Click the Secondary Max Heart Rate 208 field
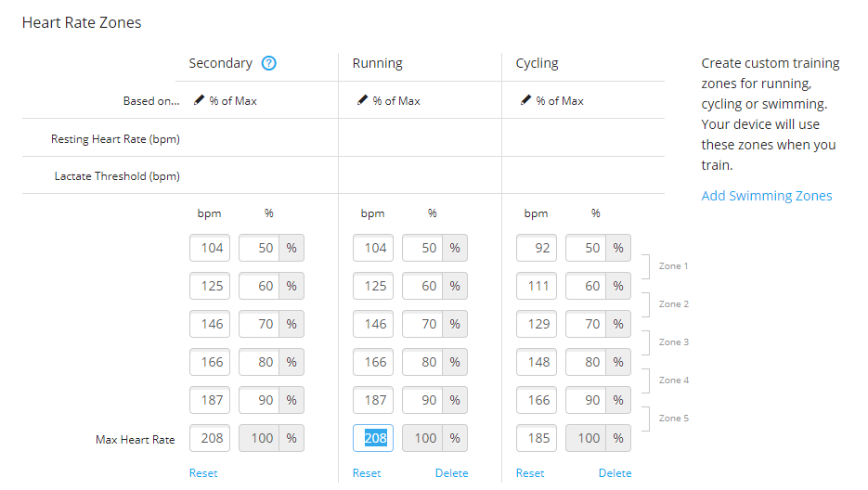The image size is (868, 490). pos(210,438)
